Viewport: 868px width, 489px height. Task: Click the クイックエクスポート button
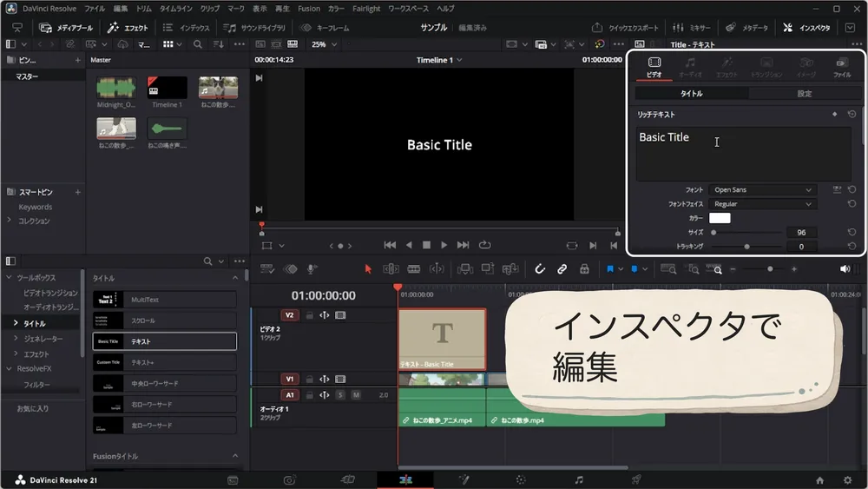[625, 28]
